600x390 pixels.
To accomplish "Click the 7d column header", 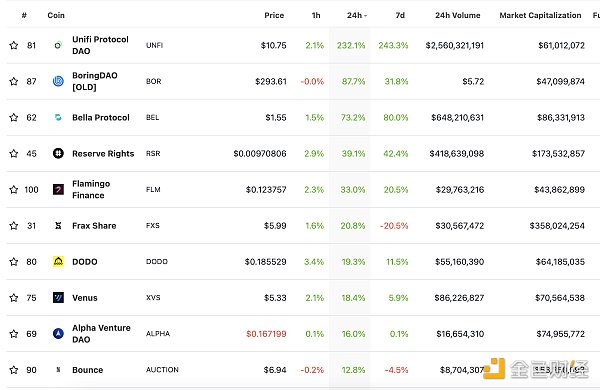I will [x=400, y=15].
